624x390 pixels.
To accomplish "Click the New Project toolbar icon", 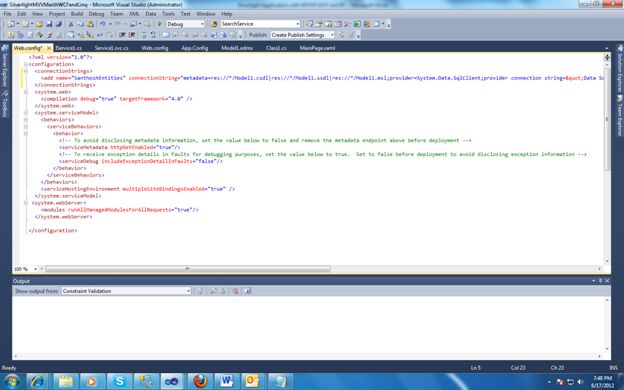I will tap(10, 24).
